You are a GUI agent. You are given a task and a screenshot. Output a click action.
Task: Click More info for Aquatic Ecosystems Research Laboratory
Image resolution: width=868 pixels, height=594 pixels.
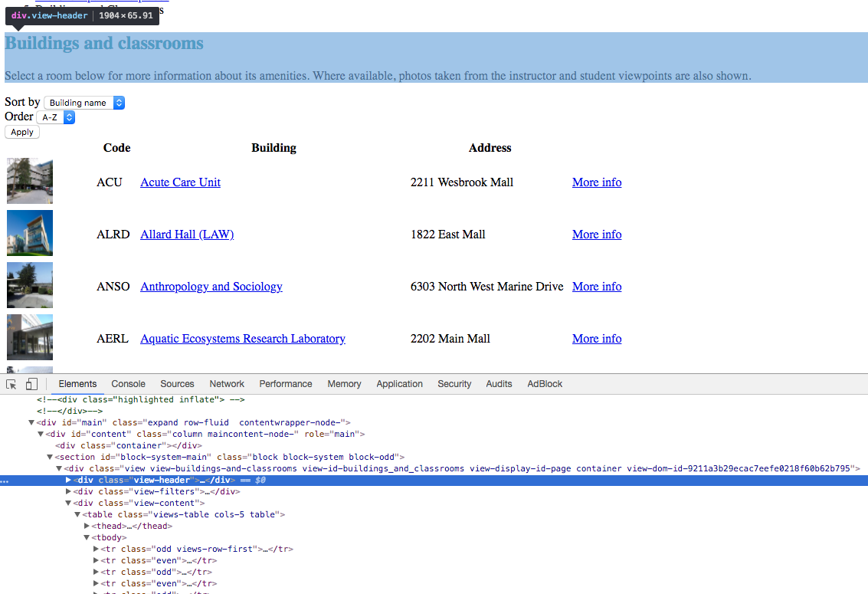click(x=597, y=338)
